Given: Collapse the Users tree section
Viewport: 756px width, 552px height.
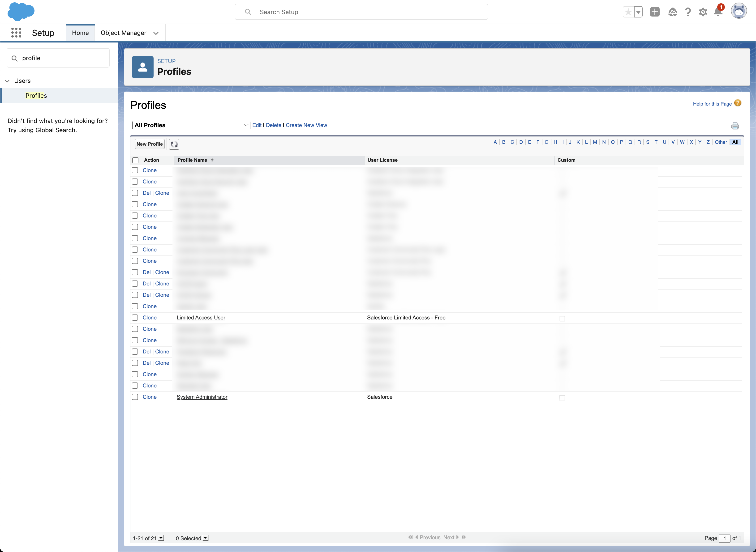Looking at the screenshot, I should 7,81.
